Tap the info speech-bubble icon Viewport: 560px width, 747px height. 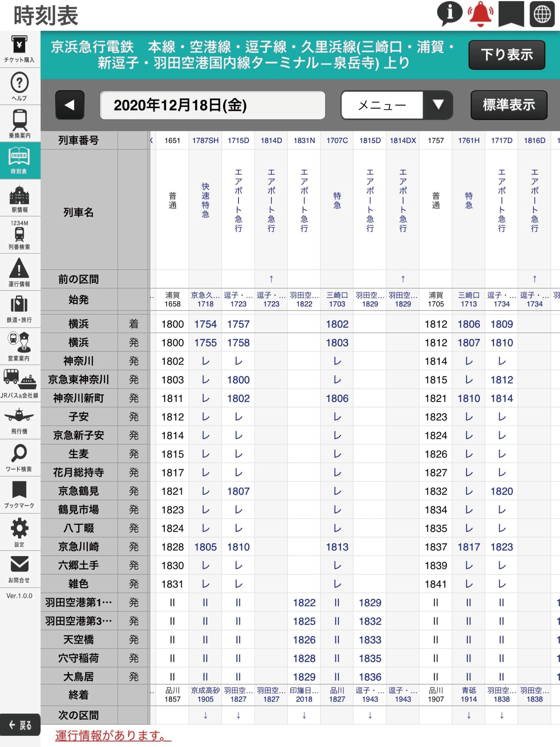click(x=450, y=14)
